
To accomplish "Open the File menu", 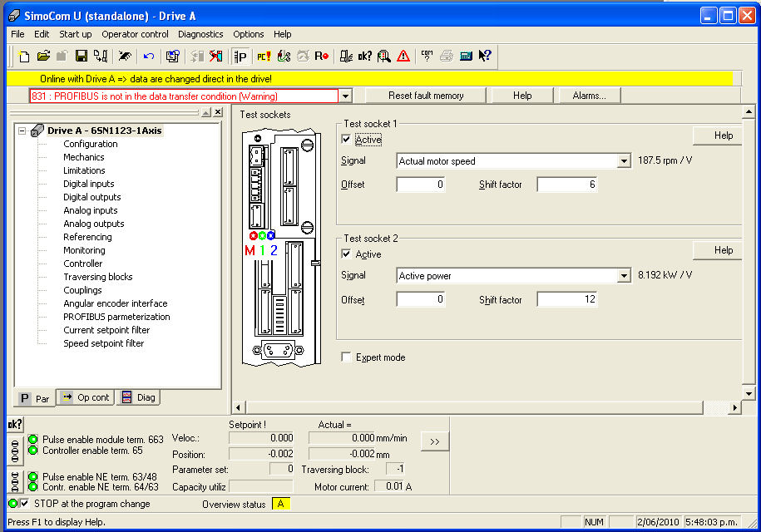I will 17,34.
